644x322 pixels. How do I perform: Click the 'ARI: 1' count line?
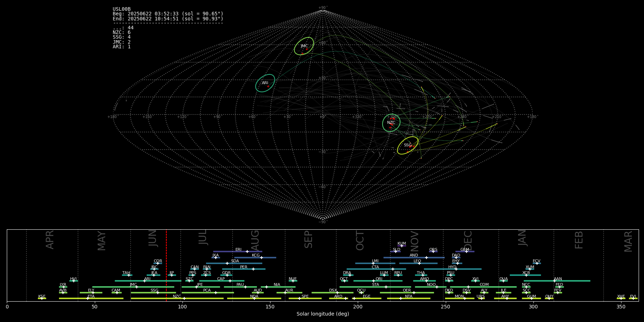[x=122, y=47]
